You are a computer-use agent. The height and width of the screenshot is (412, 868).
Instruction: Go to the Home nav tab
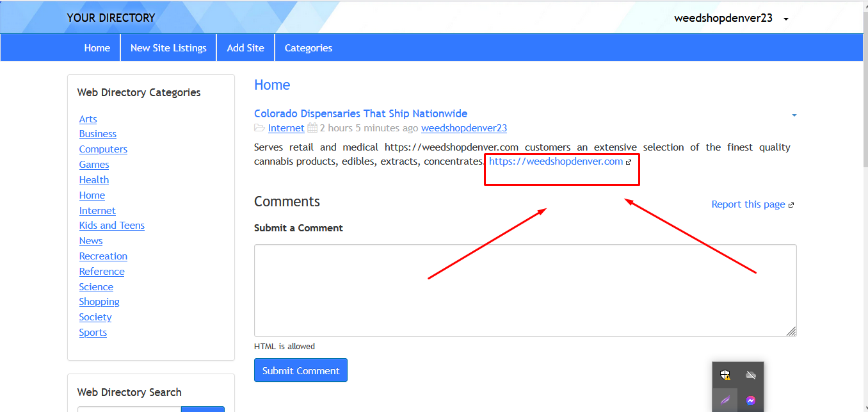click(x=97, y=48)
